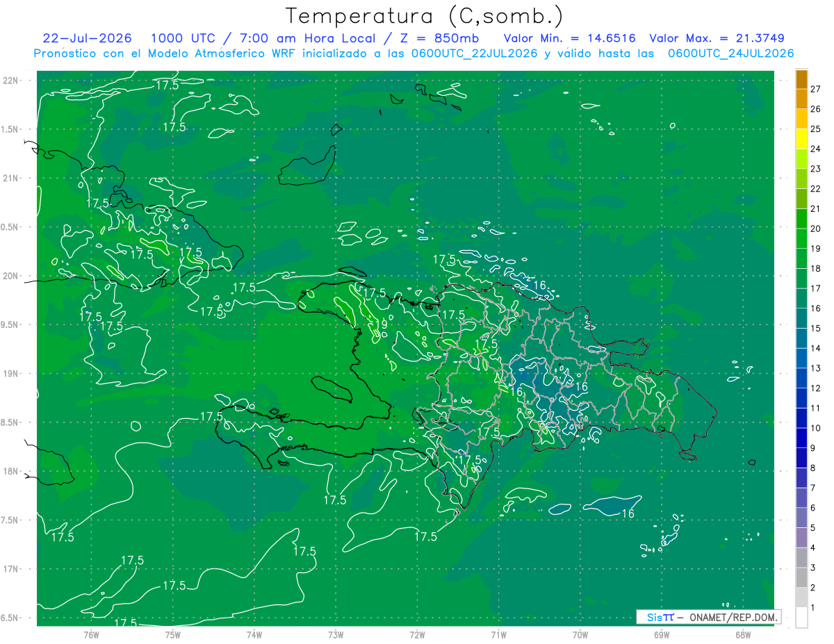Click the '9.5N' latitude axis label
Image resolution: width=834 pixels, height=644 pixels.
[10, 324]
